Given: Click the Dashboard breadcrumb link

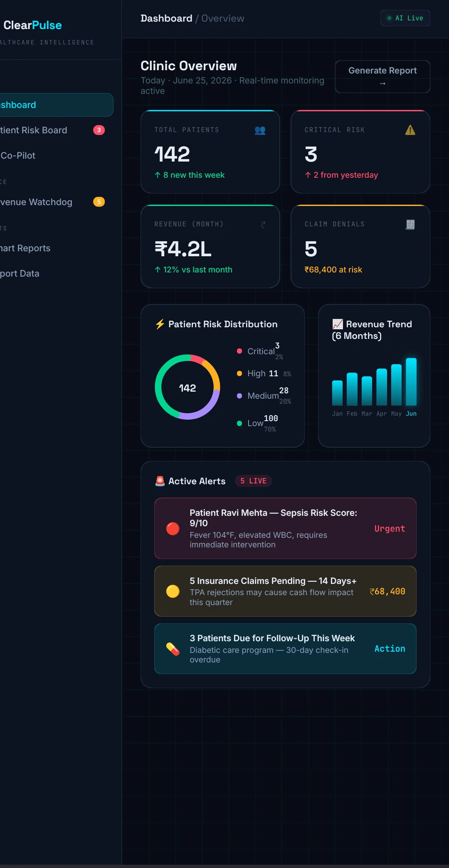Looking at the screenshot, I should (x=166, y=18).
